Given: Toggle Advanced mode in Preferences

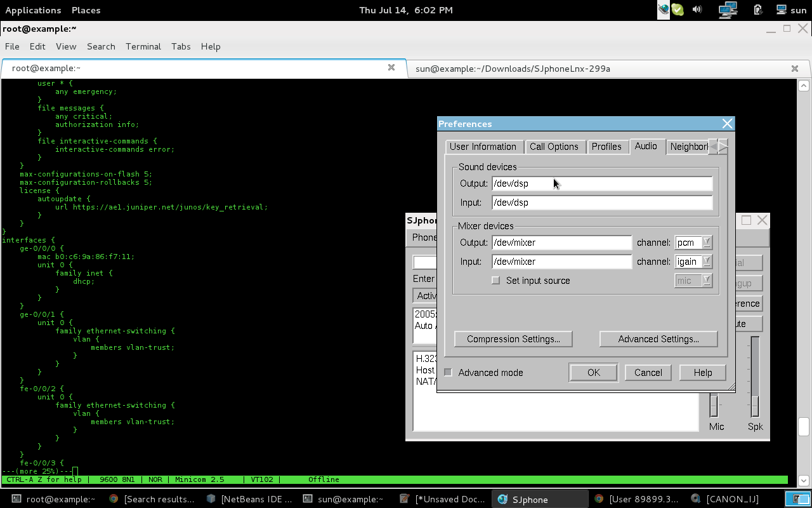Looking at the screenshot, I should pyautogui.click(x=448, y=373).
